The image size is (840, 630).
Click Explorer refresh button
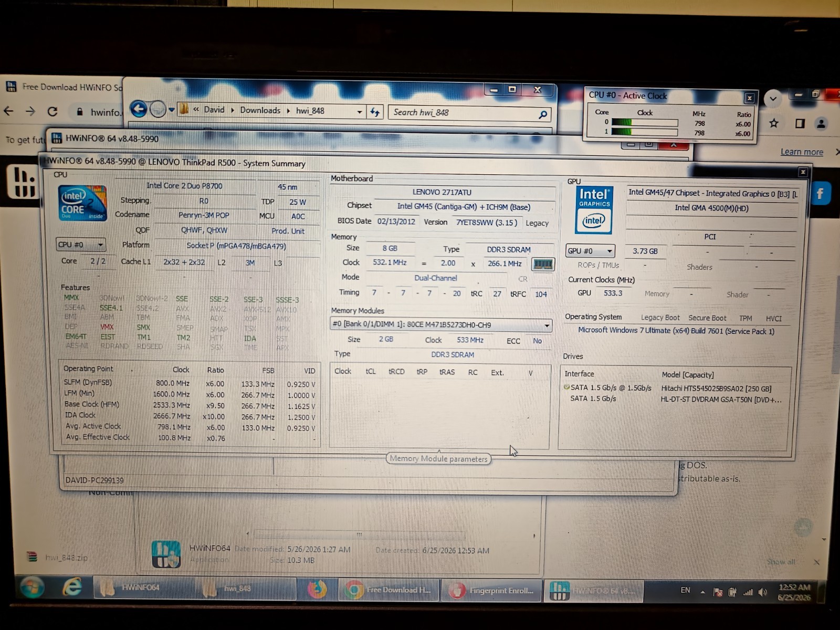[x=375, y=112]
